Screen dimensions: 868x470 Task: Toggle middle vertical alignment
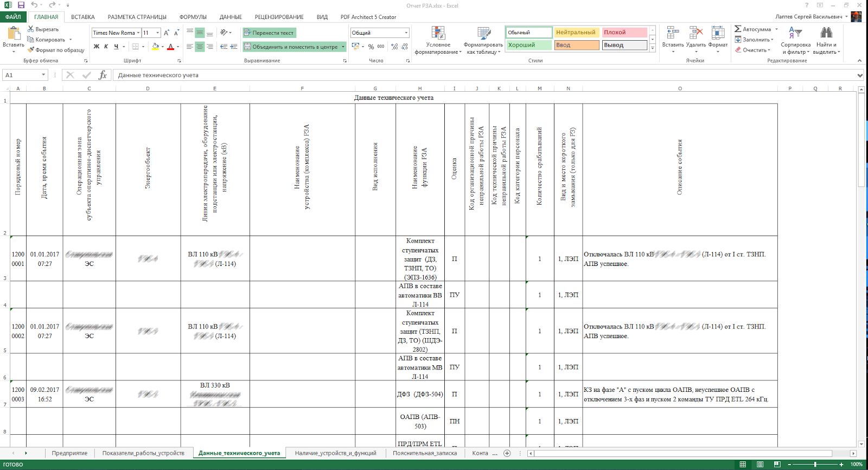click(200, 33)
